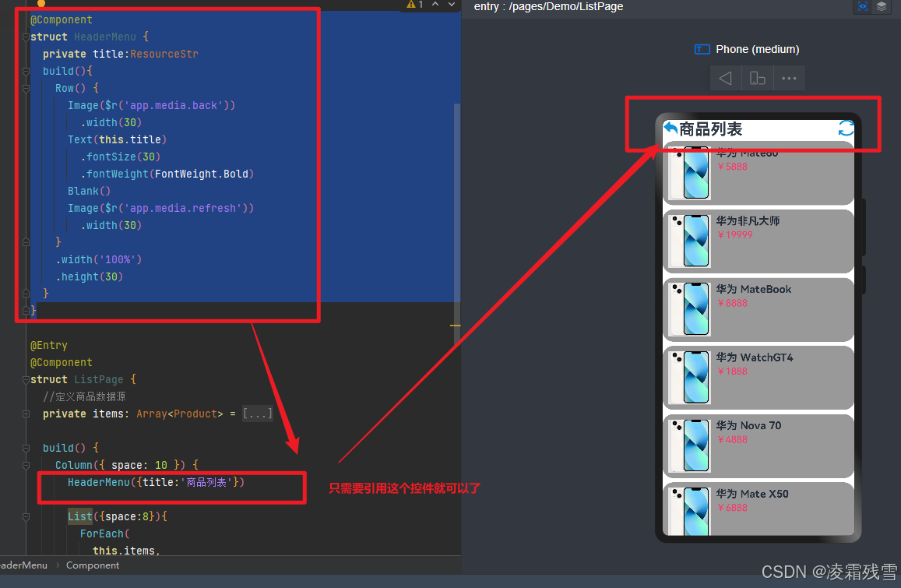Screen dimensions: 901x588
Task: Click the 华为 MateBook thumbnail image
Action: click(x=691, y=310)
